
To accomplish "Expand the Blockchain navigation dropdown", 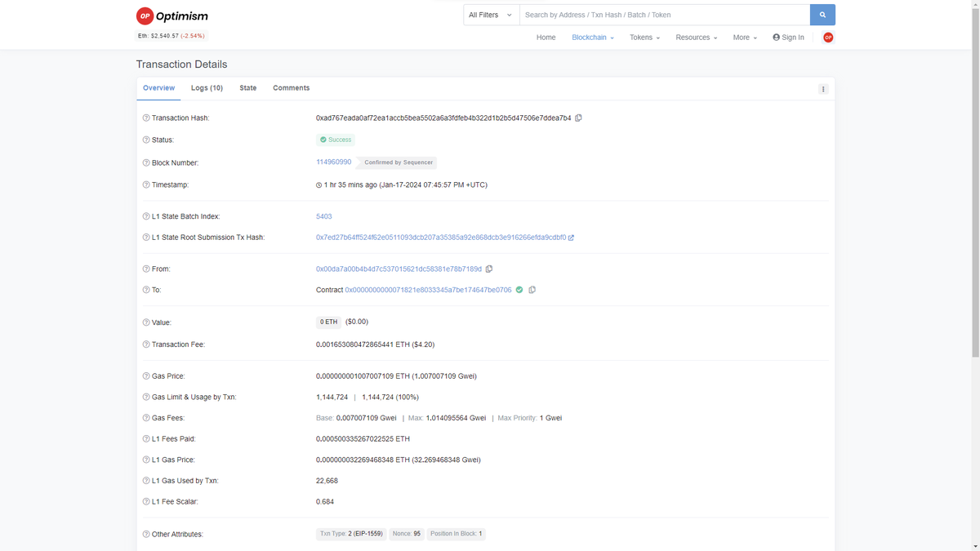I will coord(591,38).
